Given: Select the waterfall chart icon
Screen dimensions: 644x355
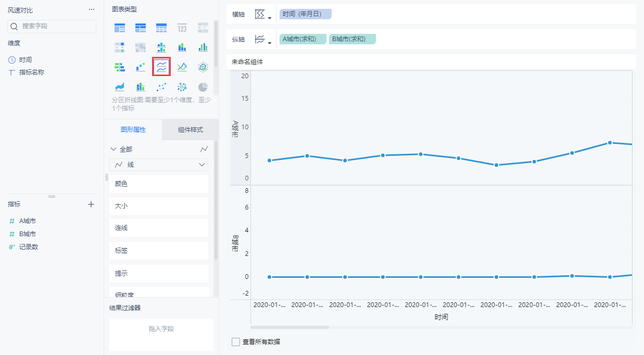Looking at the screenshot, I should coord(141,67).
